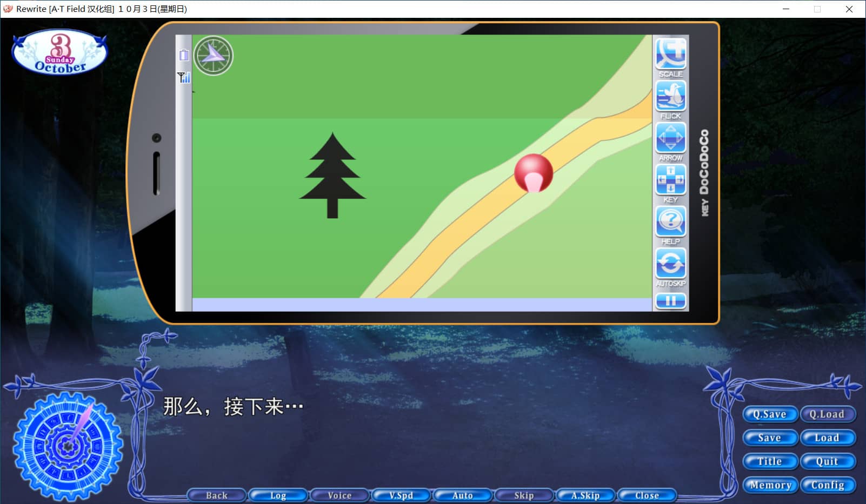Click the Q.Load button

[x=827, y=414]
